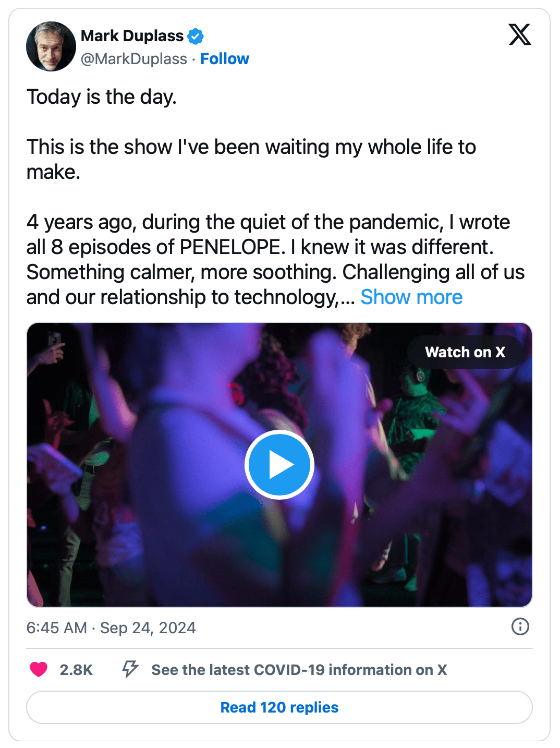Follow Mark Duplass
Image resolution: width=560 pixels, height=748 pixels.
pyautogui.click(x=225, y=59)
